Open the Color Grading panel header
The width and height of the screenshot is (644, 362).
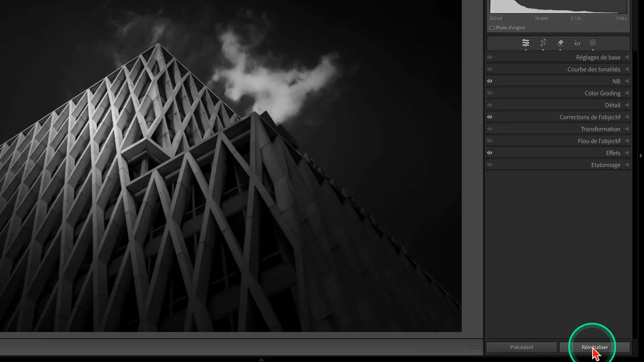pos(558,93)
